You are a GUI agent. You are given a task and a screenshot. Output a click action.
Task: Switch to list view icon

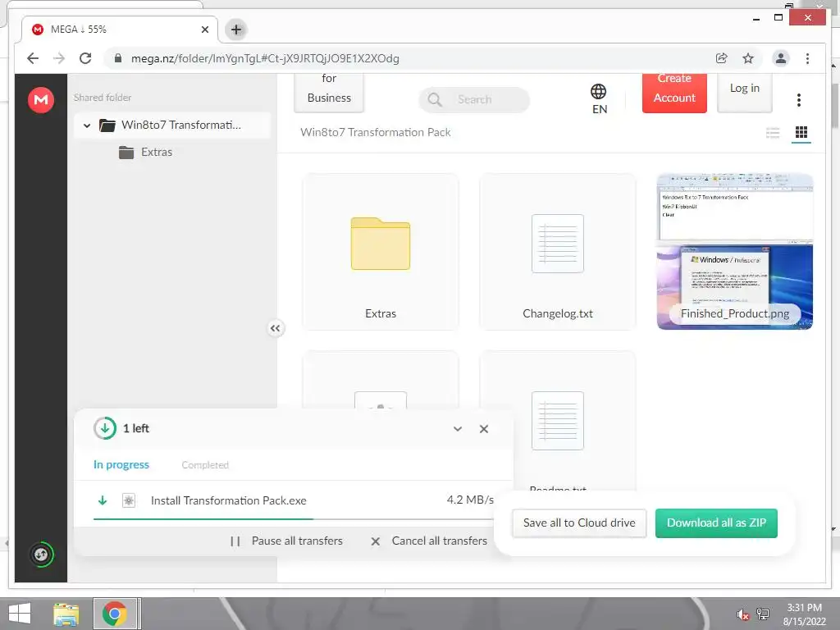[773, 132]
